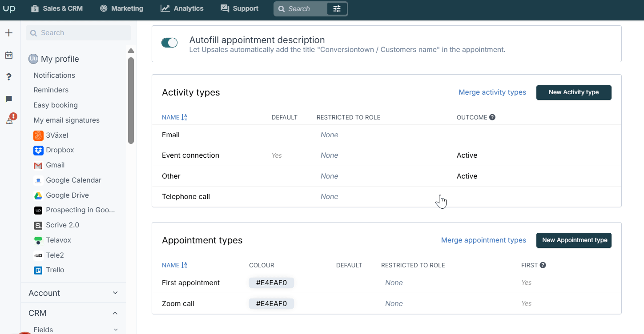Click First appointment colour #E4EAF0 swatch
The height and width of the screenshot is (334, 644).
coord(271,283)
